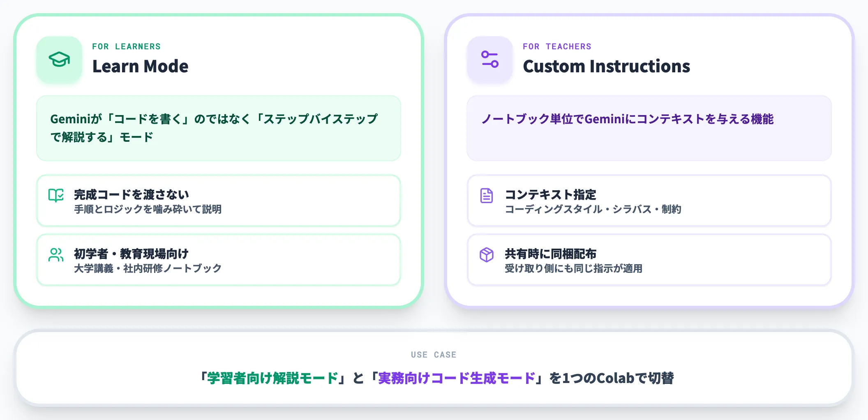
Task: Click the 'を1つのColabで切替' text
Action: tap(612, 378)
